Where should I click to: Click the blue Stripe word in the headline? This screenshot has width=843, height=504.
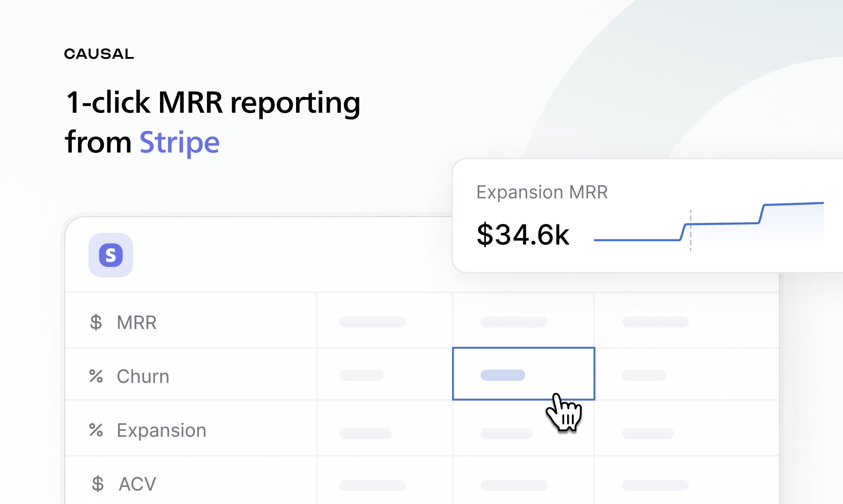pos(180,143)
